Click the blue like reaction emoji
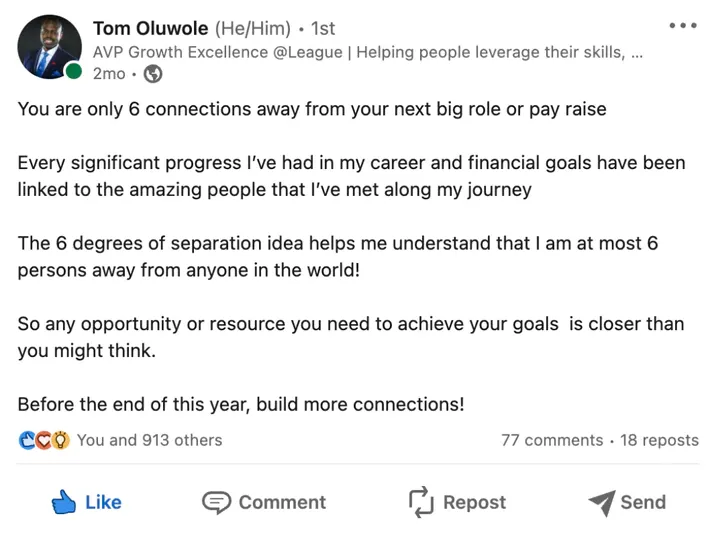The image size is (710, 533). 27,440
